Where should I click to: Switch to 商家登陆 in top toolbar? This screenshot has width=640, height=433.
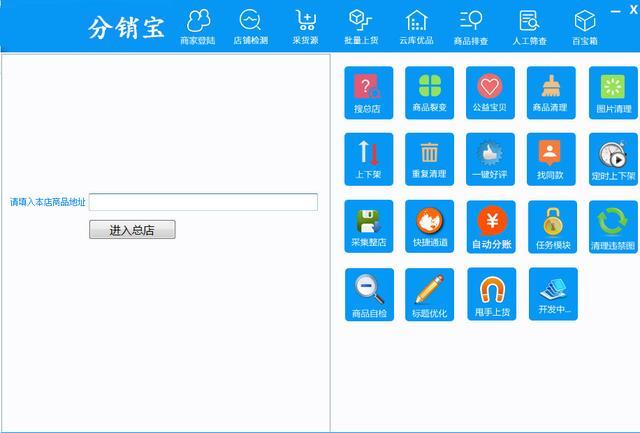point(200,27)
